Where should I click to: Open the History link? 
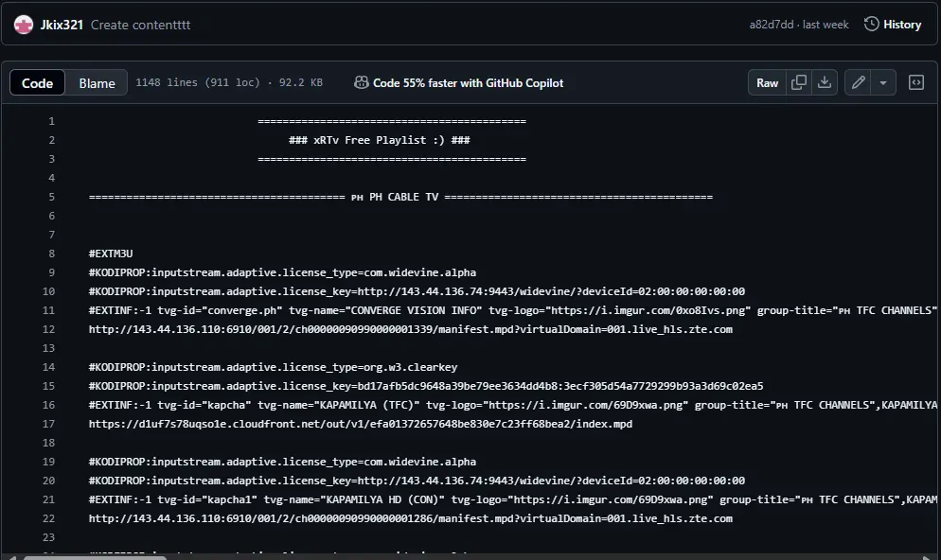pyautogui.click(x=901, y=25)
